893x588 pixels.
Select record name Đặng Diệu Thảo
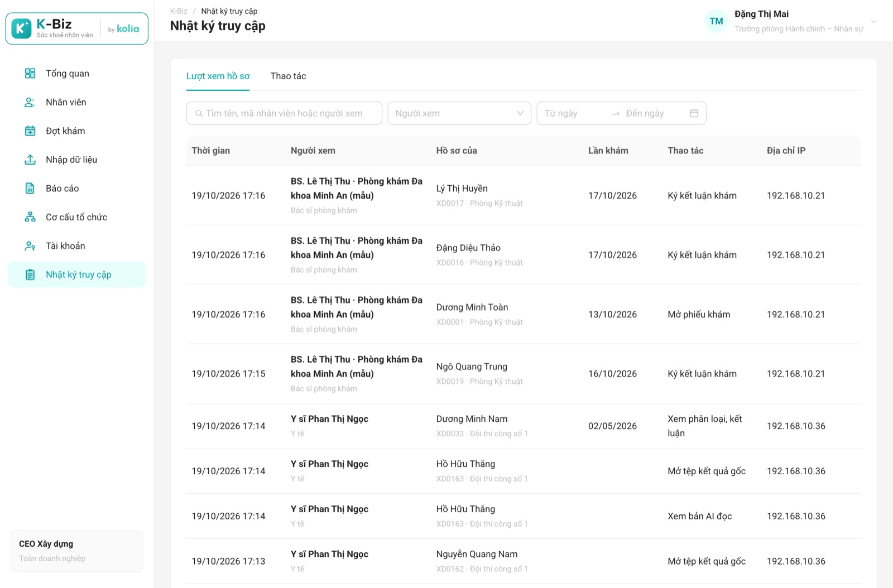[468, 248]
